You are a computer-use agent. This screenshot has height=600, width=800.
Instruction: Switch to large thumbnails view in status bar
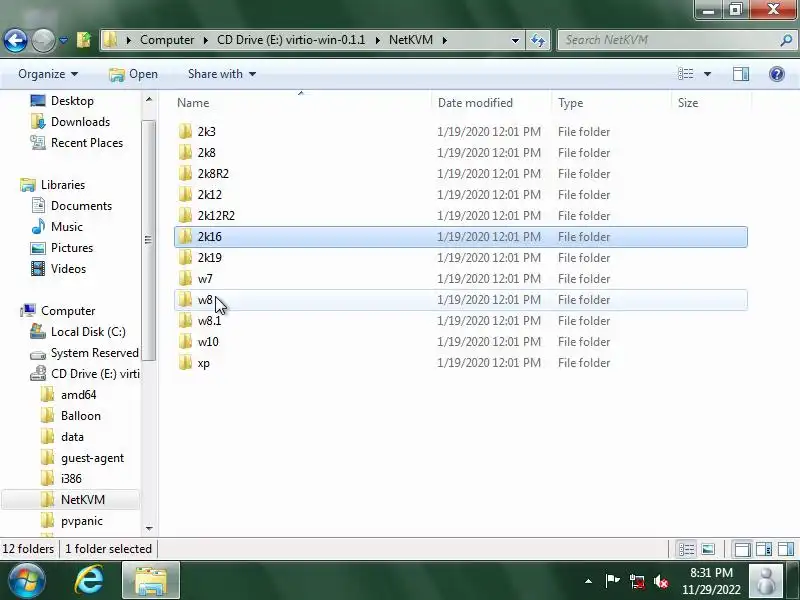pos(708,549)
